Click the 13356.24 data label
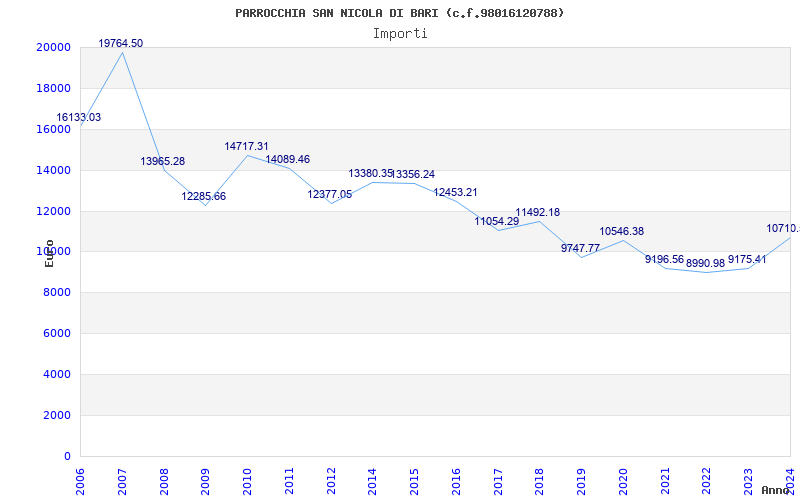This screenshot has width=800, height=500. pos(413,174)
